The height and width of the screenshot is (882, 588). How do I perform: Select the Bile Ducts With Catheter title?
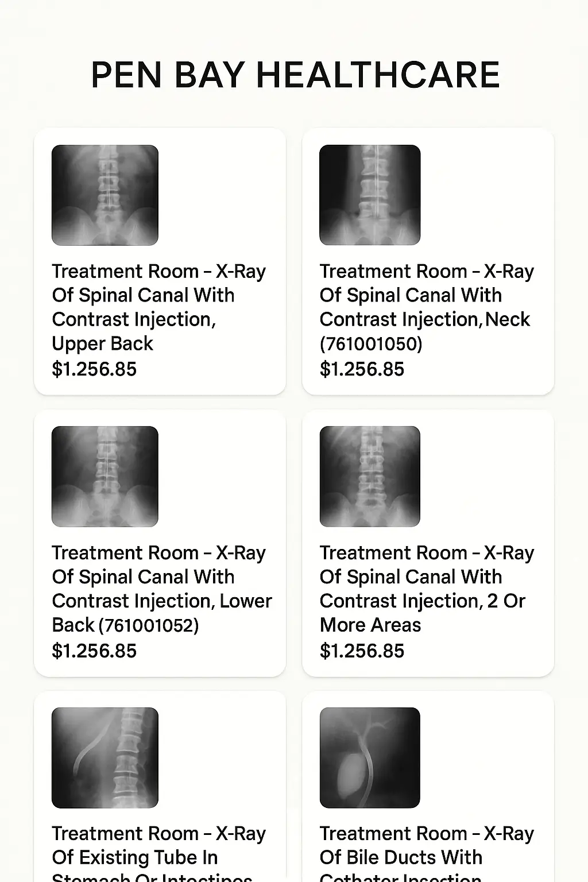[x=427, y=855]
